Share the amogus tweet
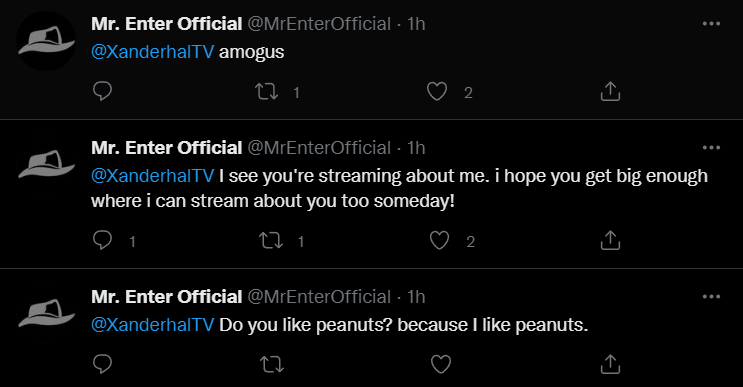The image size is (743, 387). click(610, 91)
